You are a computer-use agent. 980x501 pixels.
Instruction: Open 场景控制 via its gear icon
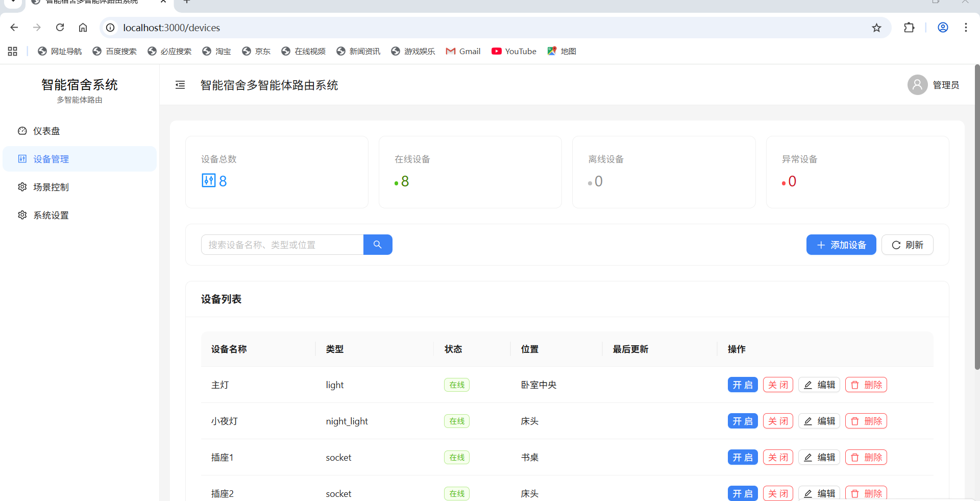click(x=22, y=187)
